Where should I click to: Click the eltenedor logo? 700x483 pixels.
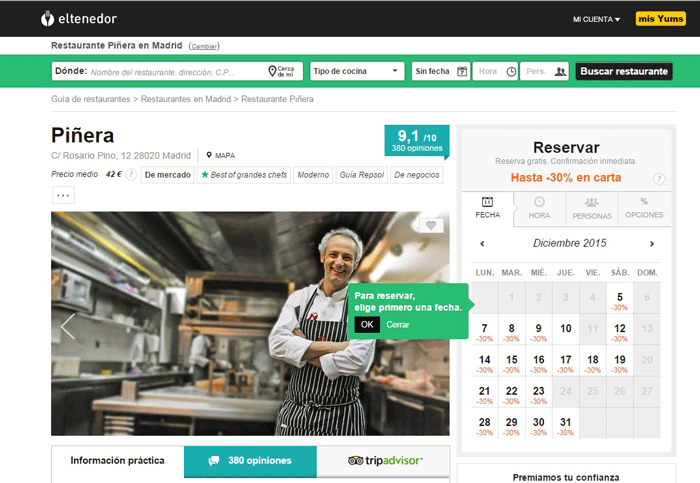click(82, 18)
